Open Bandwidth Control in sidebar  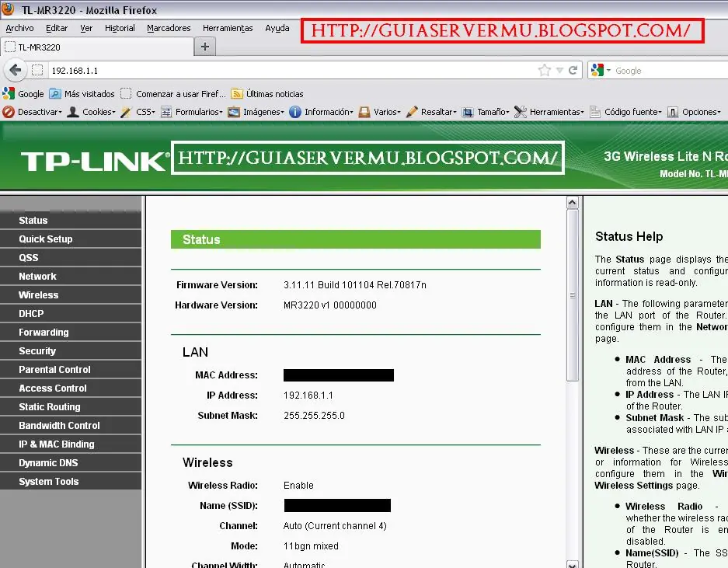(71, 426)
